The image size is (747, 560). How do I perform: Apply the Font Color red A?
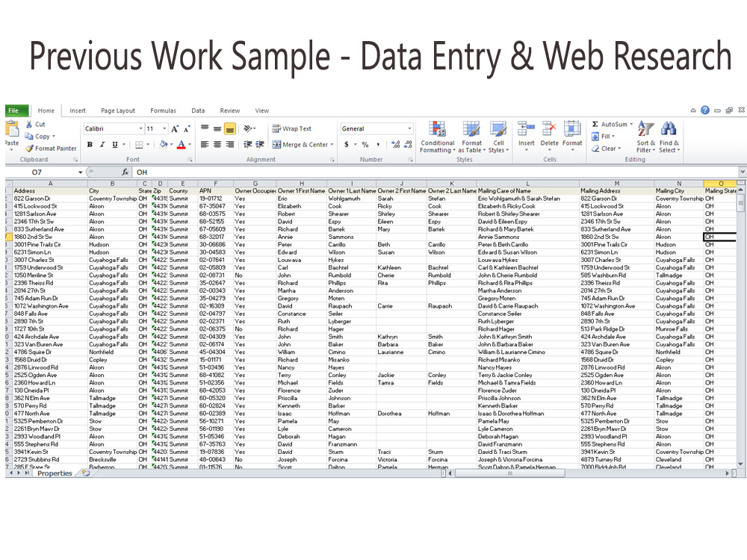(x=181, y=144)
